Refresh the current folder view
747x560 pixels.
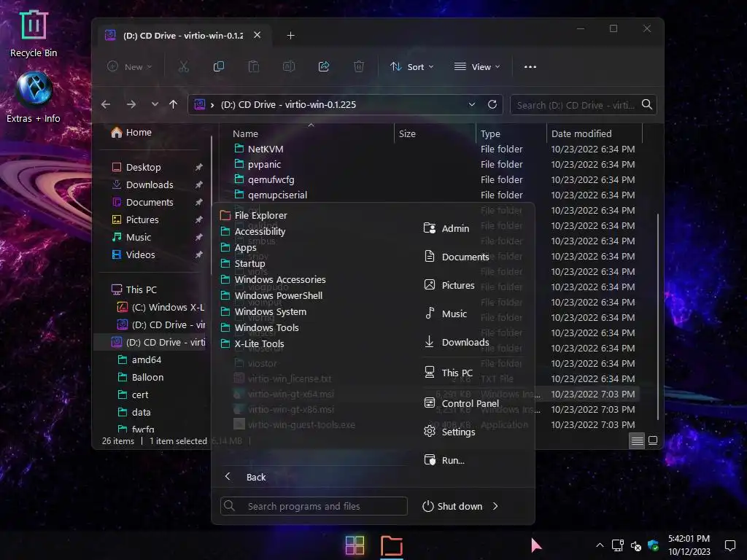[492, 104]
